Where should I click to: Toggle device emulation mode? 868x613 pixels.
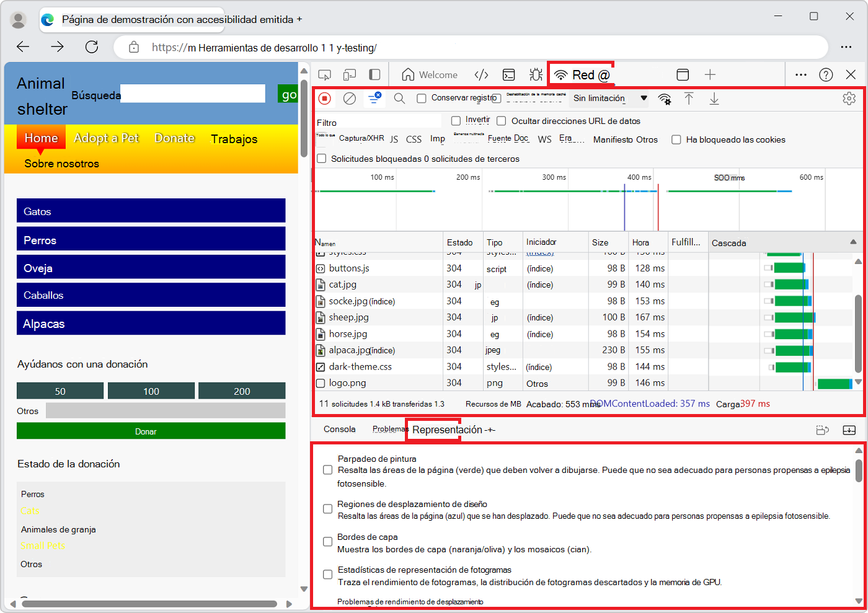pos(349,74)
